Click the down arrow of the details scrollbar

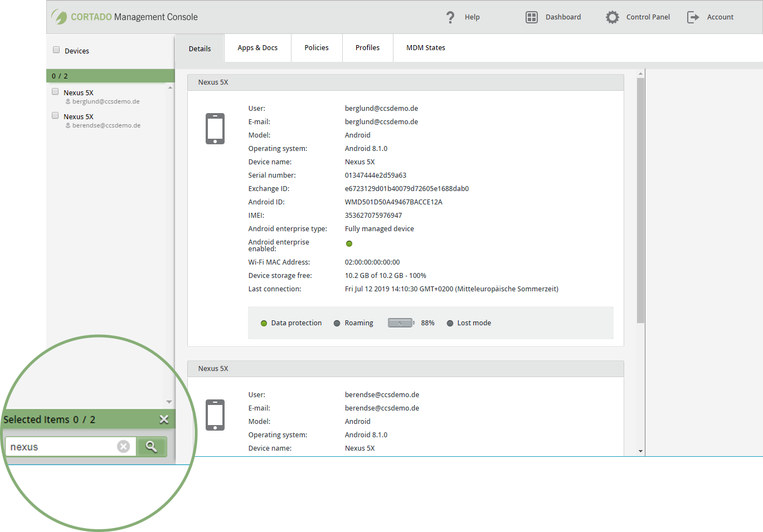click(640, 451)
